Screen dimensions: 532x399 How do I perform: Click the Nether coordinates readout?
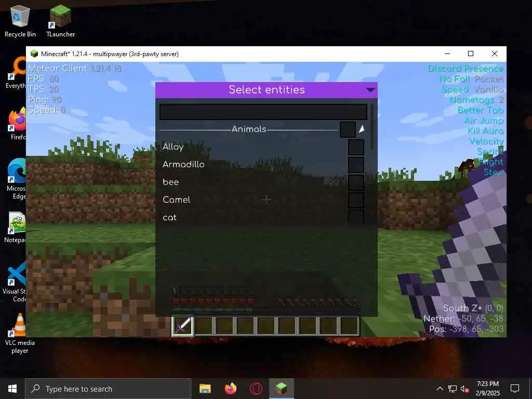(463, 318)
